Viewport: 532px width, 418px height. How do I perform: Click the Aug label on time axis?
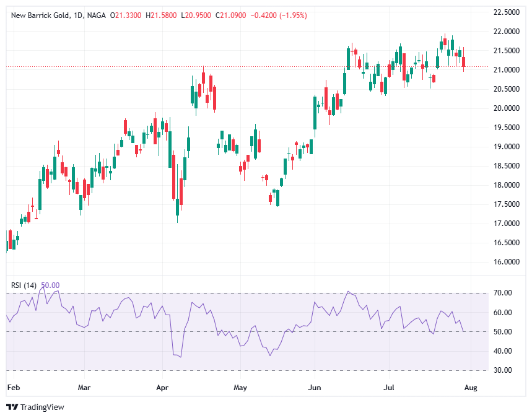point(471,388)
